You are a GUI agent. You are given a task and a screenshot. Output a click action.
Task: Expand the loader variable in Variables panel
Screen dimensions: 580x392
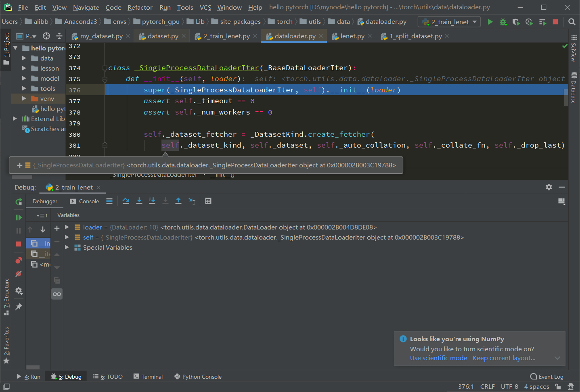click(67, 227)
